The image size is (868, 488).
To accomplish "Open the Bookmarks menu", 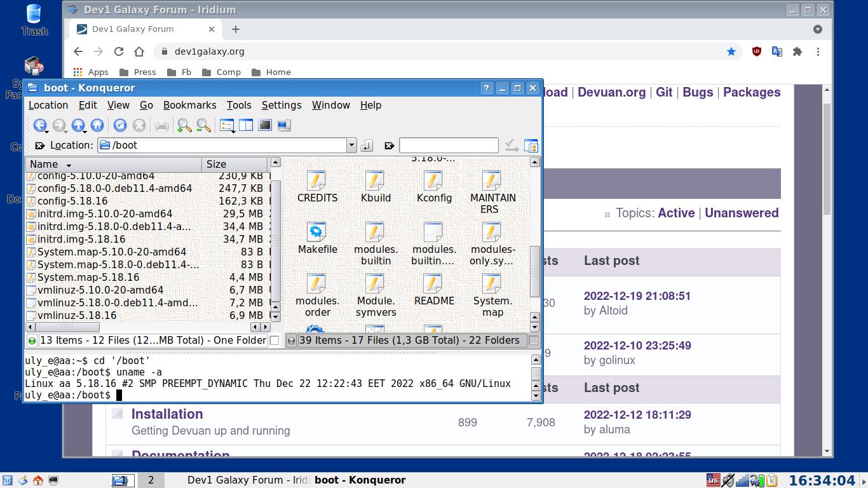I will point(189,105).
